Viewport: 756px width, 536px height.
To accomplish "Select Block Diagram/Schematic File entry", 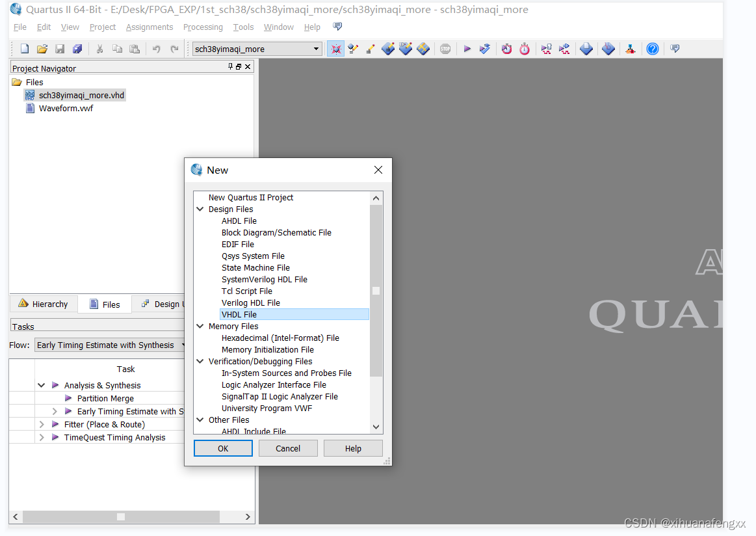I will tap(276, 232).
